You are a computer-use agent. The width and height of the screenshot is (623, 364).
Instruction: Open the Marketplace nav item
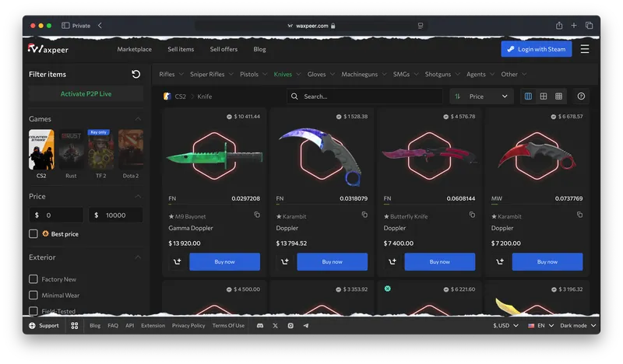click(134, 49)
